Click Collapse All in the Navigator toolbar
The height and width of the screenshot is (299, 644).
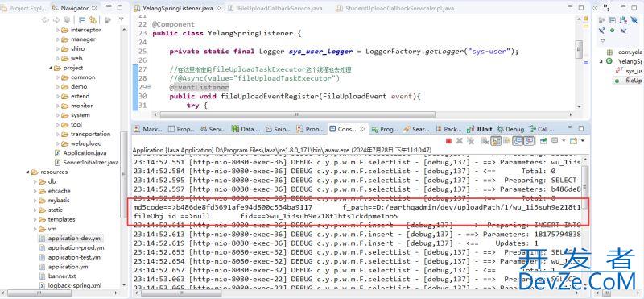click(82, 19)
